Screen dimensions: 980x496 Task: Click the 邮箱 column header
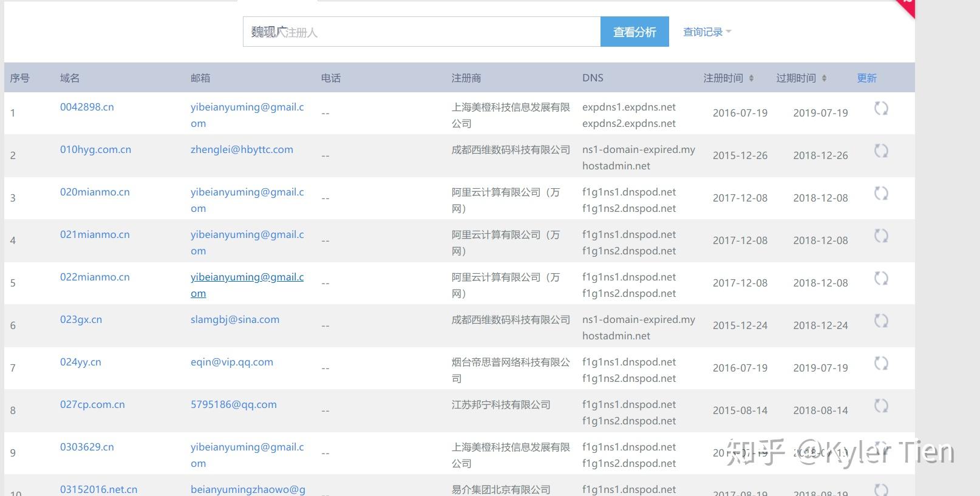click(x=200, y=78)
